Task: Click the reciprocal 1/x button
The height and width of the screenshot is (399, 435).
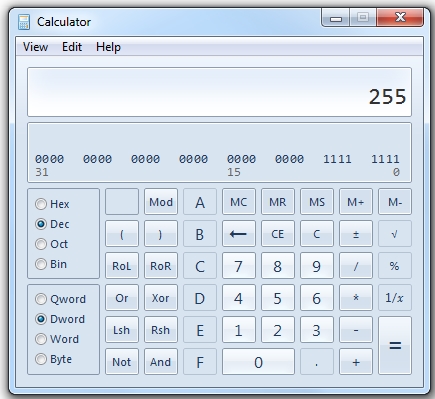Action: pyautogui.click(x=395, y=298)
